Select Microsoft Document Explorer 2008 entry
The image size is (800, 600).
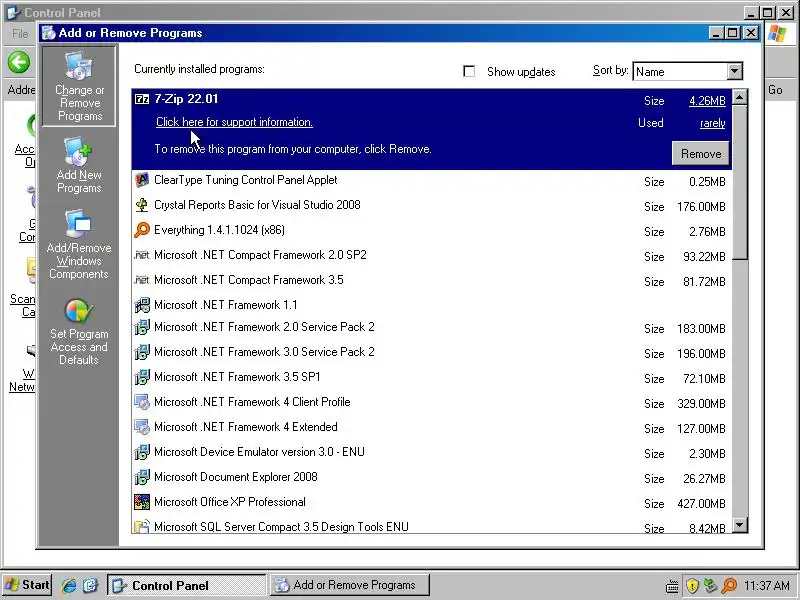[432, 478]
